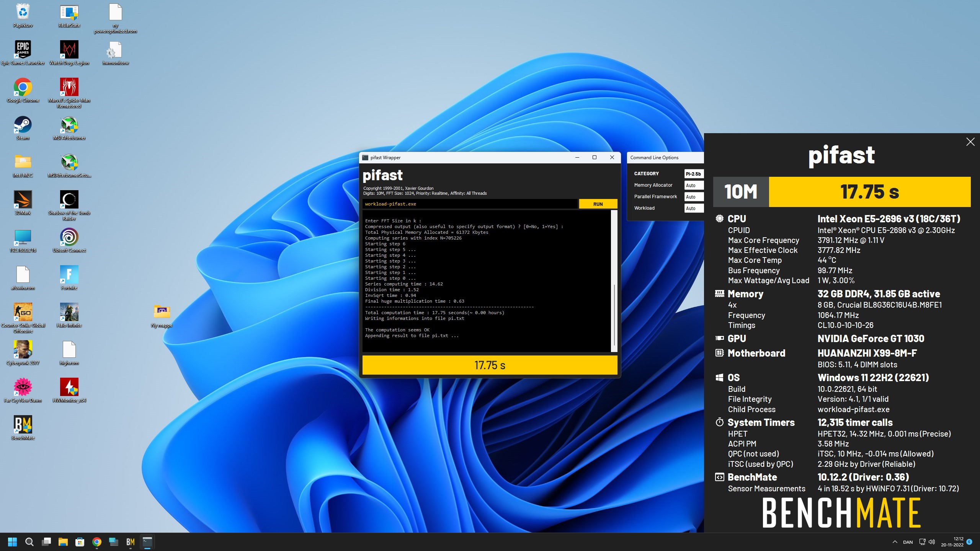The image size is (980, 551).
Task: Launch Shadow of the Tomb Raider
Action: [x=69, y=205]
